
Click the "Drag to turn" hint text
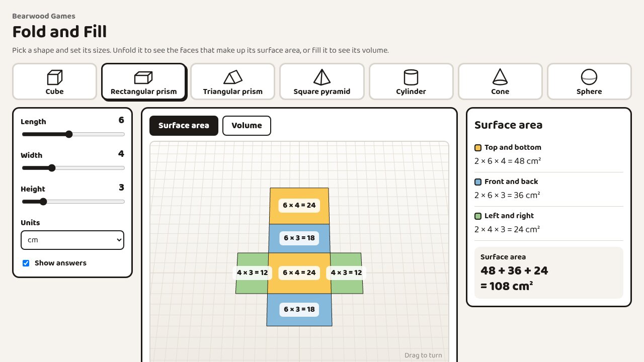[x=423, y=355]
